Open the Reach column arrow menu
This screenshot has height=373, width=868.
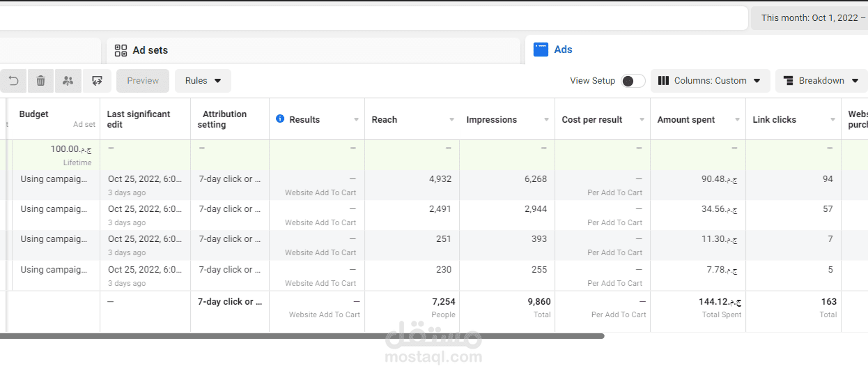tap(451, 120)
